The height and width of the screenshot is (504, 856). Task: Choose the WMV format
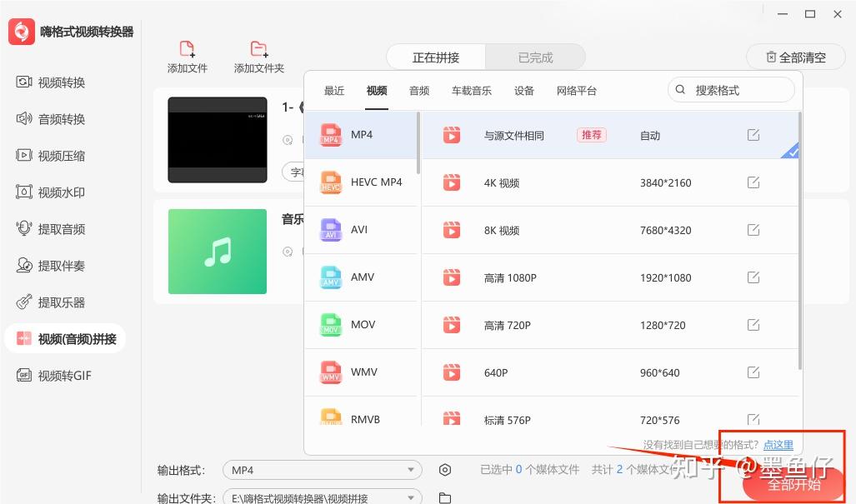[361, 372]
